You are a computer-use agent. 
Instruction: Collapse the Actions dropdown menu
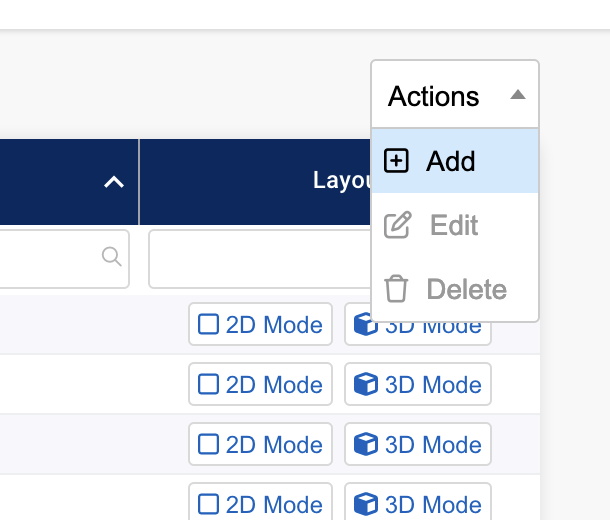(x=454, y=96)
